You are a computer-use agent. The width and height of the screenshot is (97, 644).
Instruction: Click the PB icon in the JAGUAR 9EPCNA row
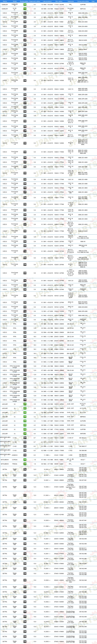25,425
